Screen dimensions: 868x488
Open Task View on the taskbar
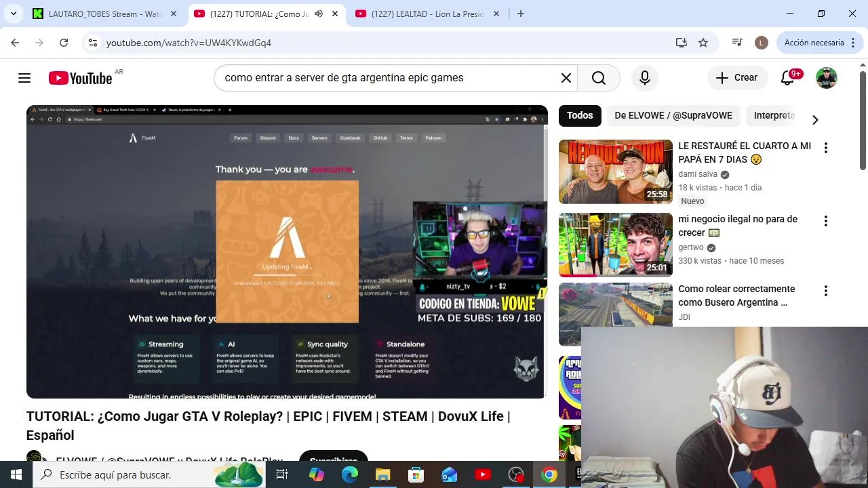pos(282,475)
